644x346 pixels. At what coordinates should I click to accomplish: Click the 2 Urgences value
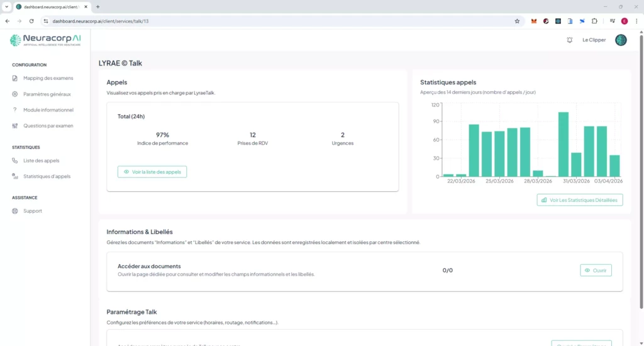coord(343,135)
